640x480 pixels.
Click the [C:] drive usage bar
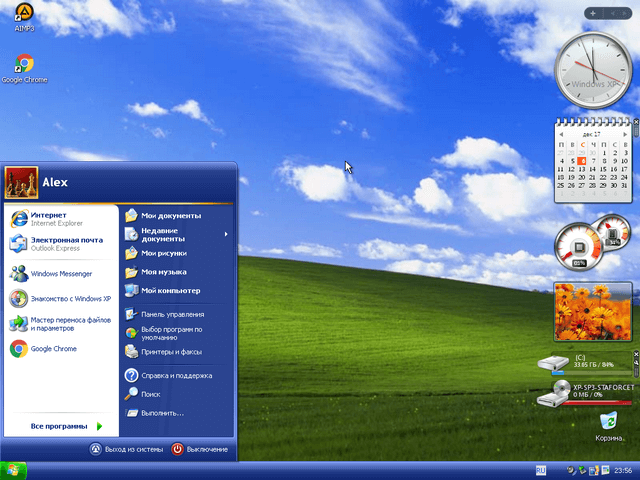pos(591,373)
